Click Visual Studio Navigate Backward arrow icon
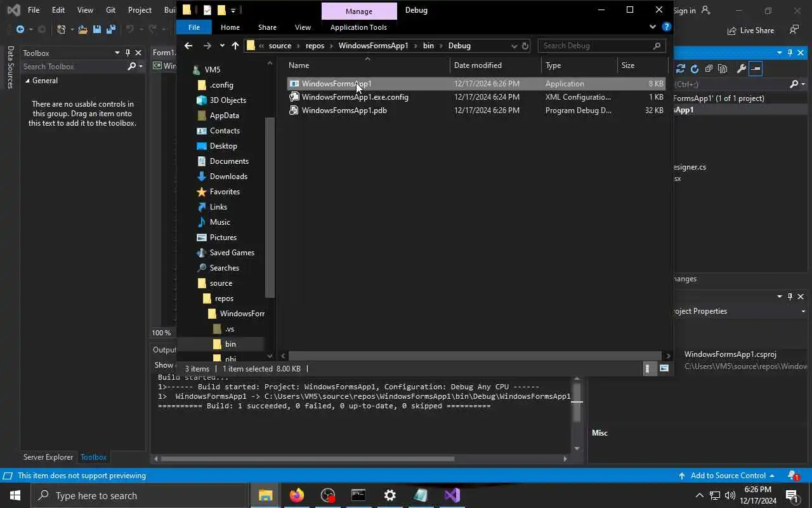Viewport: 812px width, 508px height. [20, 29]
